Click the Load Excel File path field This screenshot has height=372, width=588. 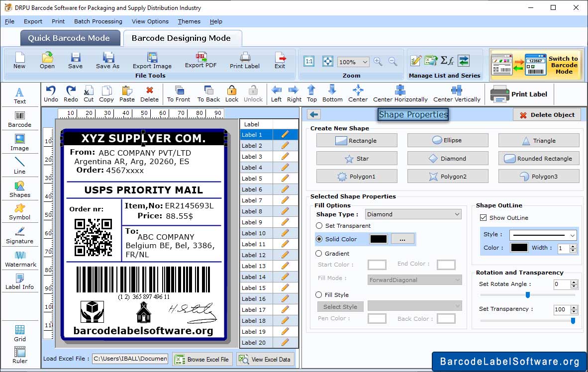point(130,359)
